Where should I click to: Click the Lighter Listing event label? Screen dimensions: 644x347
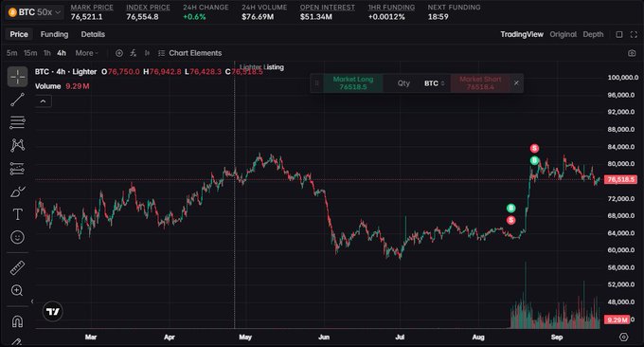click(261, 67)
